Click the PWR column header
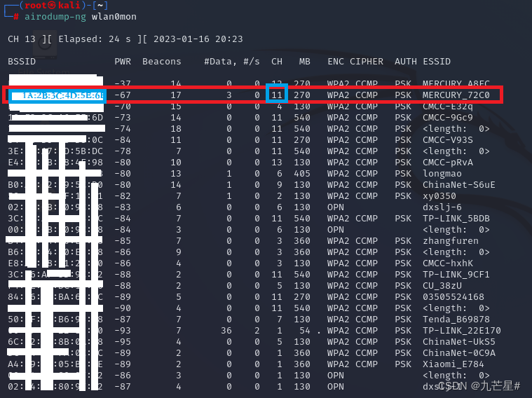The image size is (532, 398). click(123, 62)
